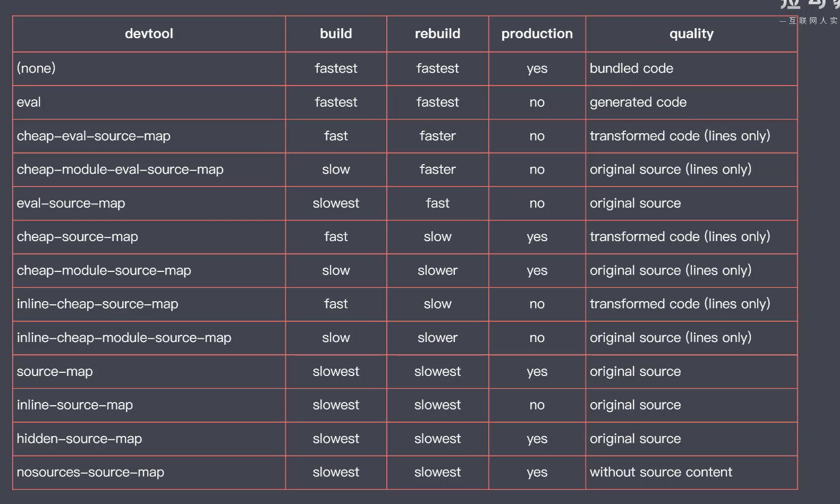Select the (none) devtool cell

click(x=36, y=69)
